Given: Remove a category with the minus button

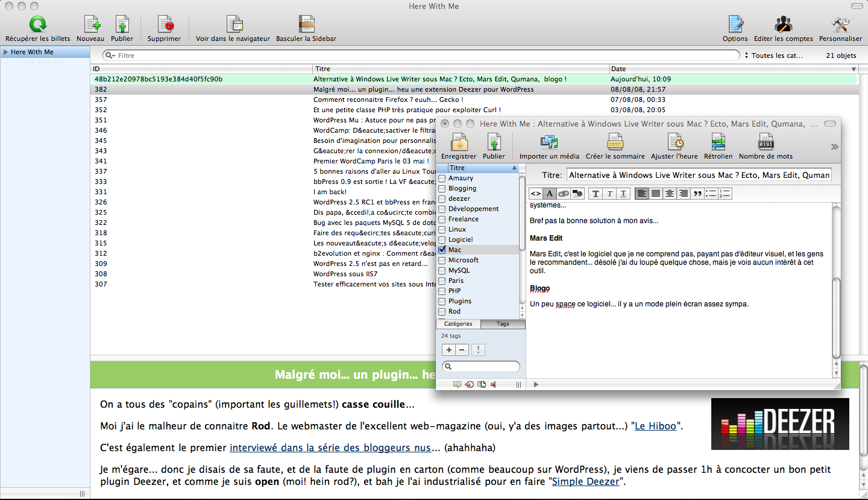Looking at the screenshot, I should (x=462, y=350).
